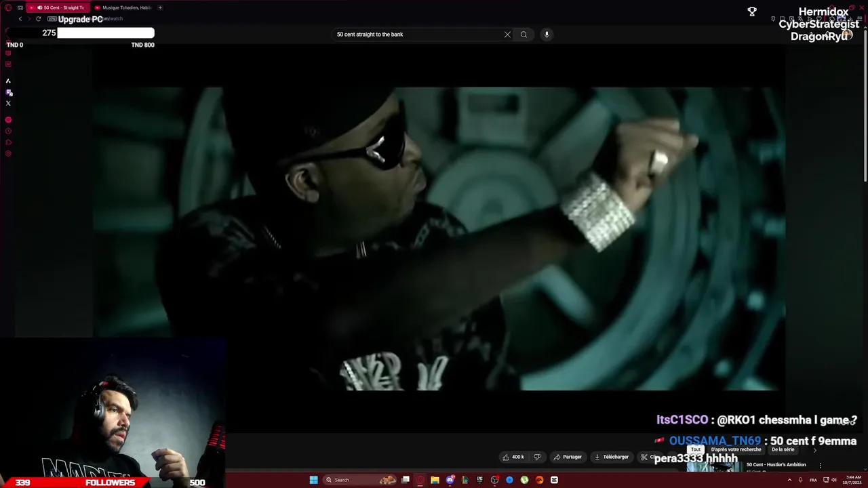Screen dimensions: 868x488
Task: Open the Twitch sidebar icon with badge
Action: 9,92
